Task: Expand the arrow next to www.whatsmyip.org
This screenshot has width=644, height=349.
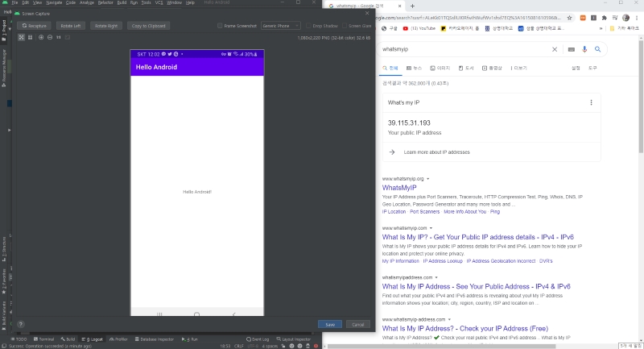Action: [428, 179]
